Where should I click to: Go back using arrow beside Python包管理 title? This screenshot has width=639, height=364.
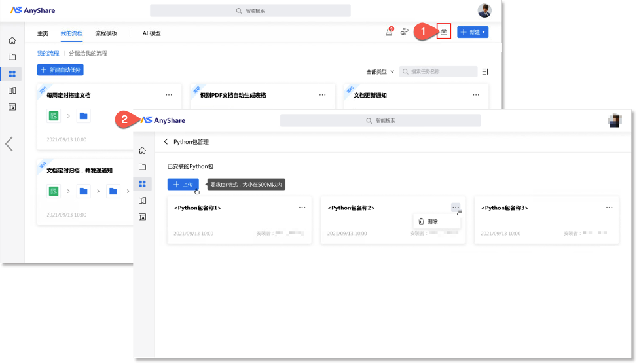click(x=166, y=141)
